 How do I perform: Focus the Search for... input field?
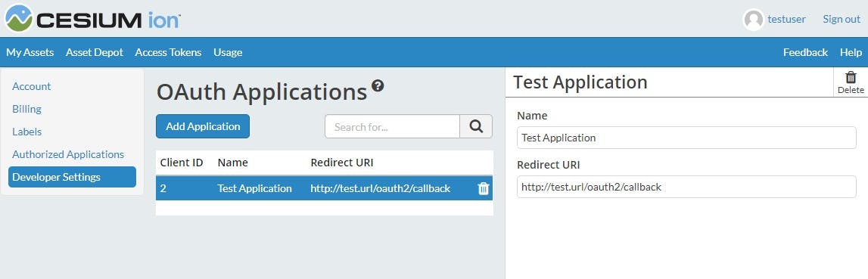[393, 126]
